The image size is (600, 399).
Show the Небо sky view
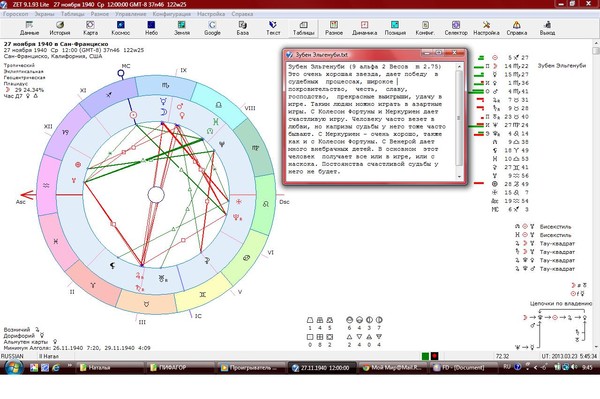(151, 28)
